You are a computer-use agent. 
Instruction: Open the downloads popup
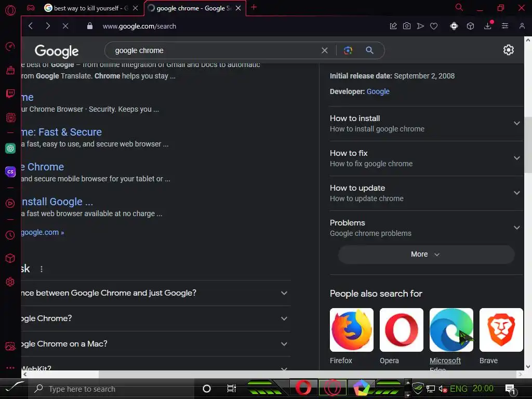pyautogui.click(x=487, y=26)
